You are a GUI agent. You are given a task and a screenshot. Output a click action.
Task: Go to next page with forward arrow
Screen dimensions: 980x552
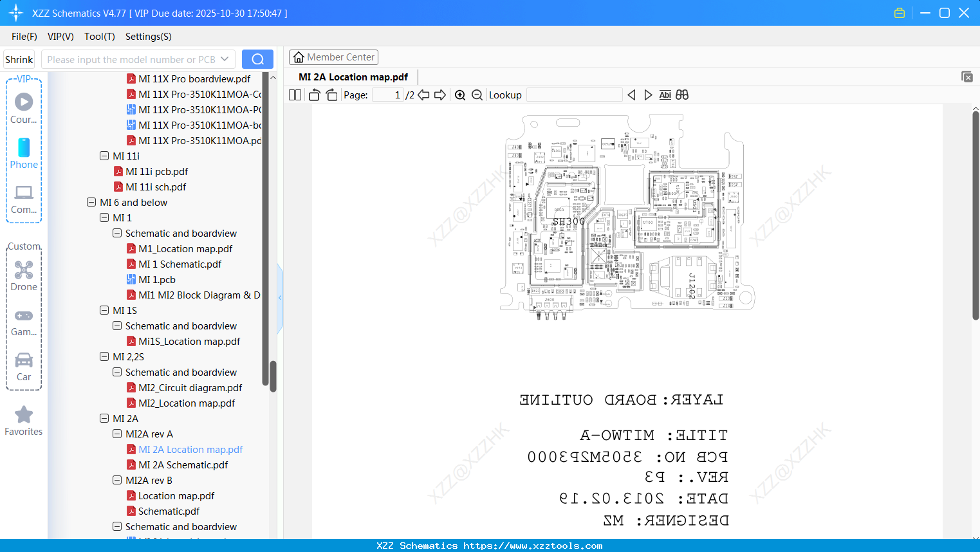tap(440, 95)
